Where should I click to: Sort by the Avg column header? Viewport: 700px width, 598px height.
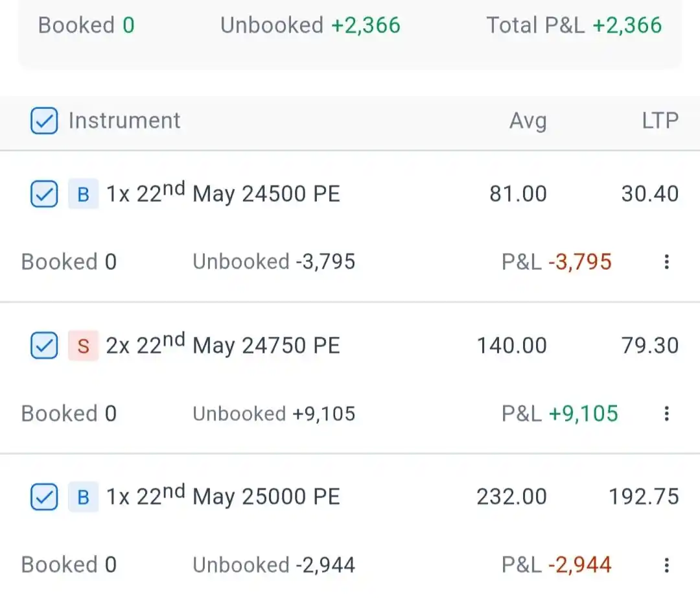pyautogui.click(x=528, y=121)
